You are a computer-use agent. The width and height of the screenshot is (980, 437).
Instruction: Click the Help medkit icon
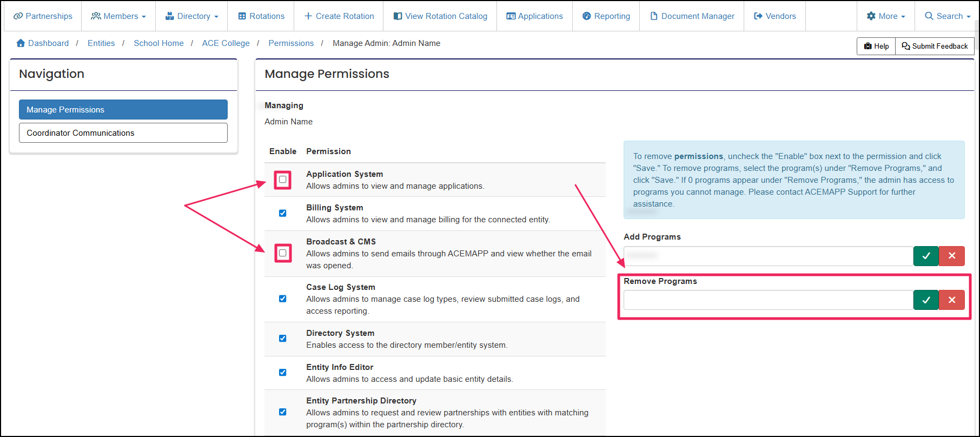coord(868,46)
